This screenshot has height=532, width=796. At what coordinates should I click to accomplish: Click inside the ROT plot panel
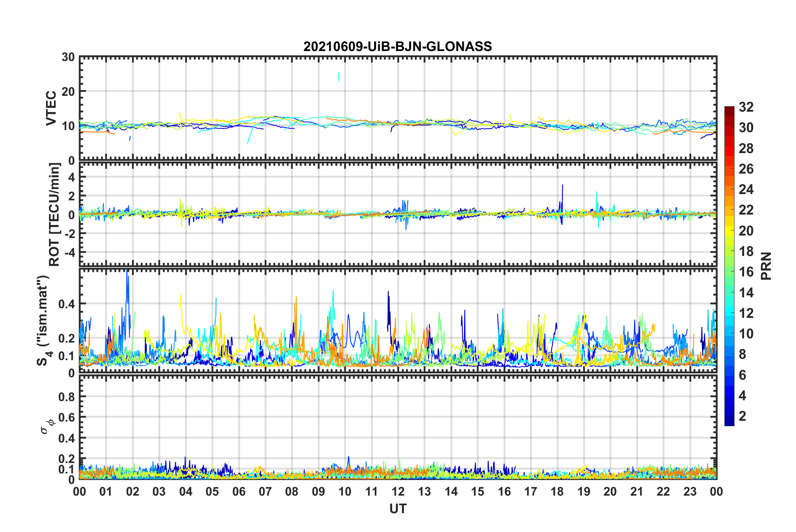click(x=398, y=214)
